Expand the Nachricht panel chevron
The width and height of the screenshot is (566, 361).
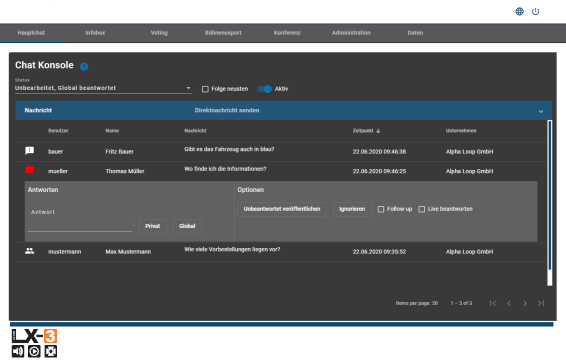541,111
